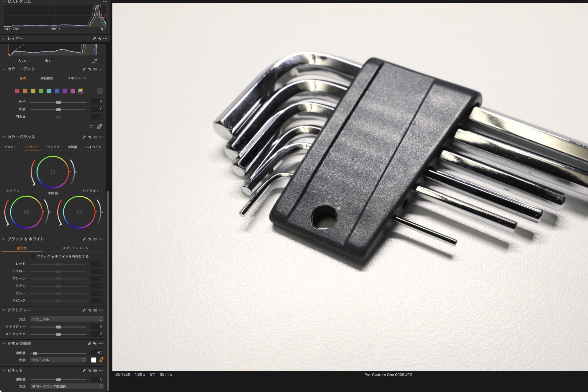This screenshot has height=392, width=588.
Task: Expand the レイヤー panel
Action: [3, 39]
